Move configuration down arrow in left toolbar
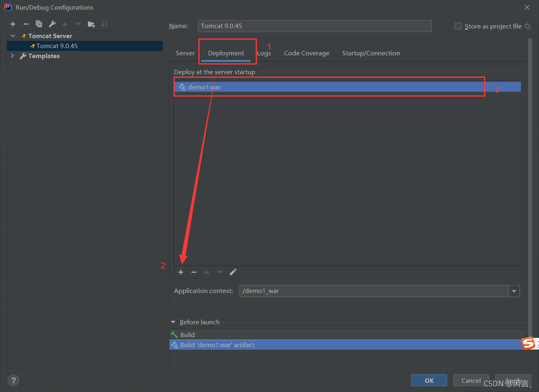The height and width of the screenshot is (392, 539). pyautogui.click(x=78, y=24)
